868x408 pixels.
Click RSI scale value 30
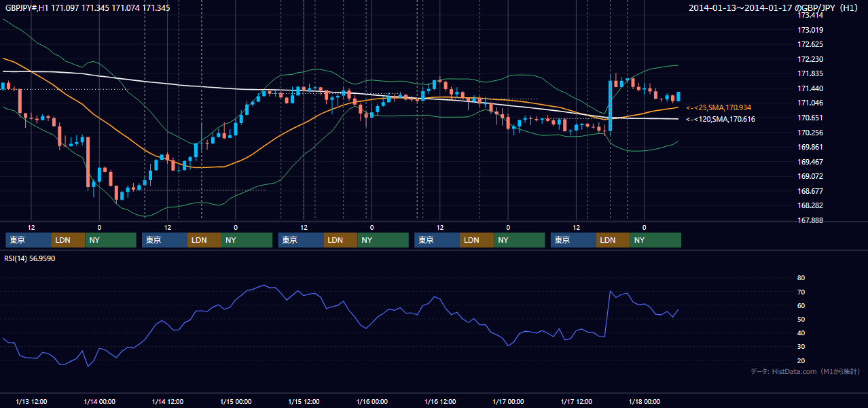click(x=801, y=347)
